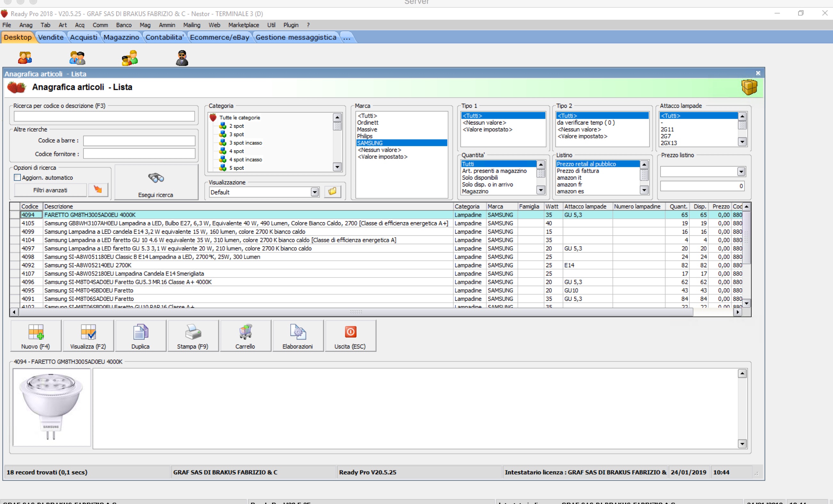Open the Marketplace menu
This screenshot has height=504, width=833.
pyautogui.click(x=243, y=25)
